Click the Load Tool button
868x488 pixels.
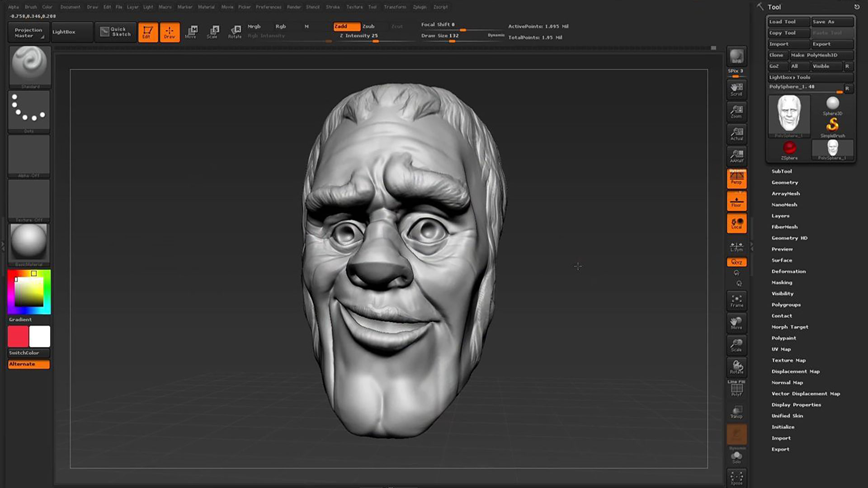(x=788, y=22)
